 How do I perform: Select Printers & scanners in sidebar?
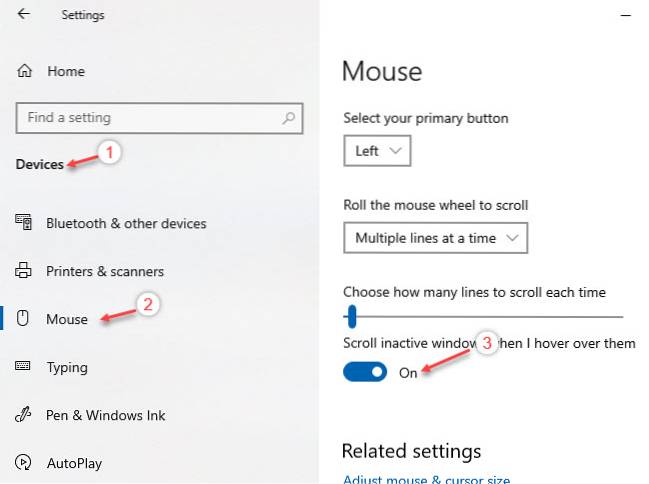(105, 271)
